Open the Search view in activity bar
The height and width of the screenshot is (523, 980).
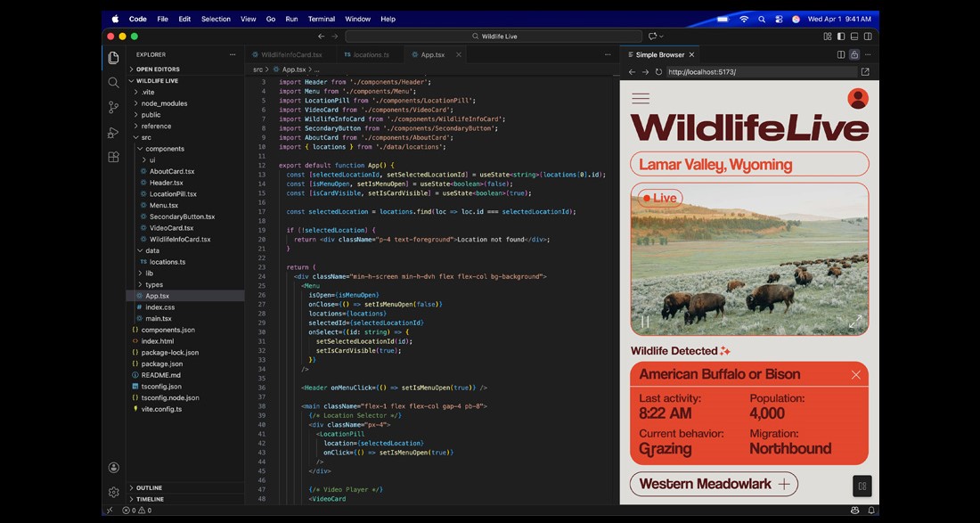click(113, 83)
